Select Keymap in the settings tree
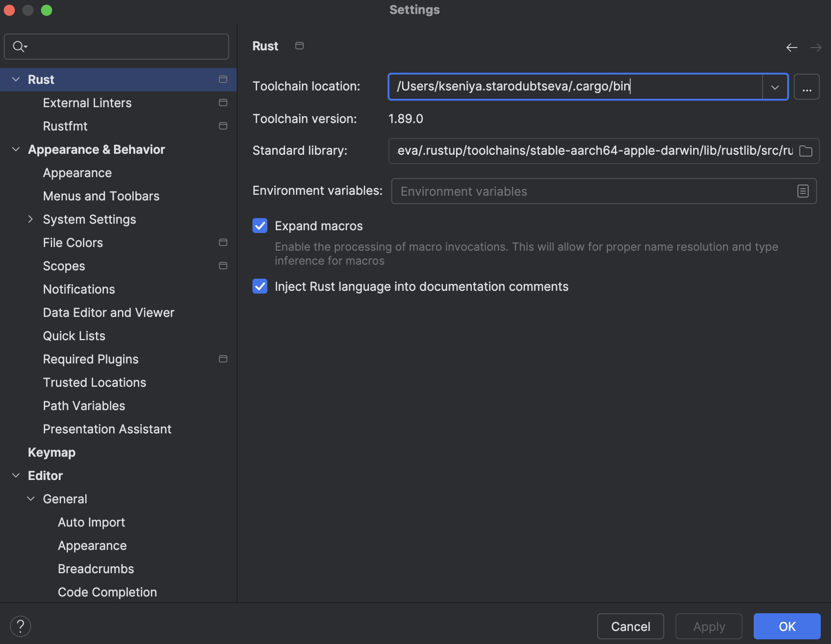The height and width of the screenshot is (644, 831). coord(52,452)
